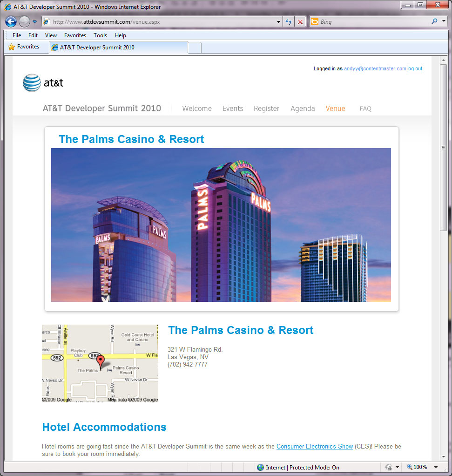Open the Help menu
This screenshot has height=476, width=452.
[120, 35]
